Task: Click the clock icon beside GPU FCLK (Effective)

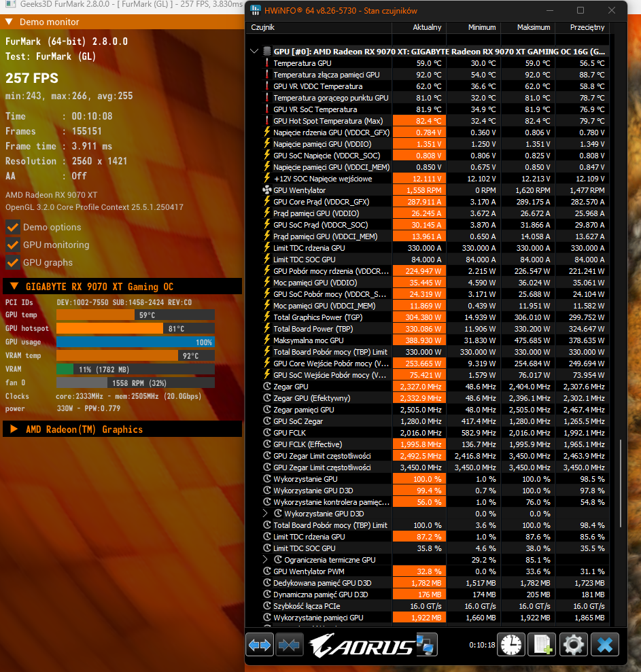Action: click(266, 444)
